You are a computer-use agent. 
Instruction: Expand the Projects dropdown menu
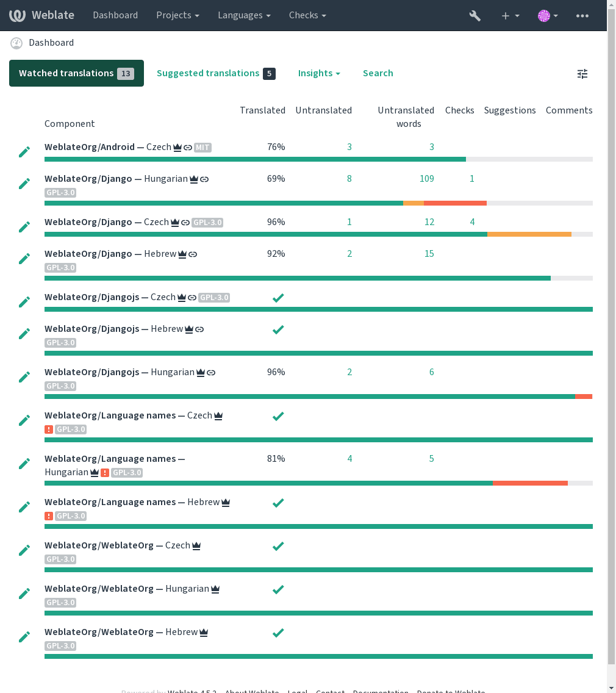(177, 15)
